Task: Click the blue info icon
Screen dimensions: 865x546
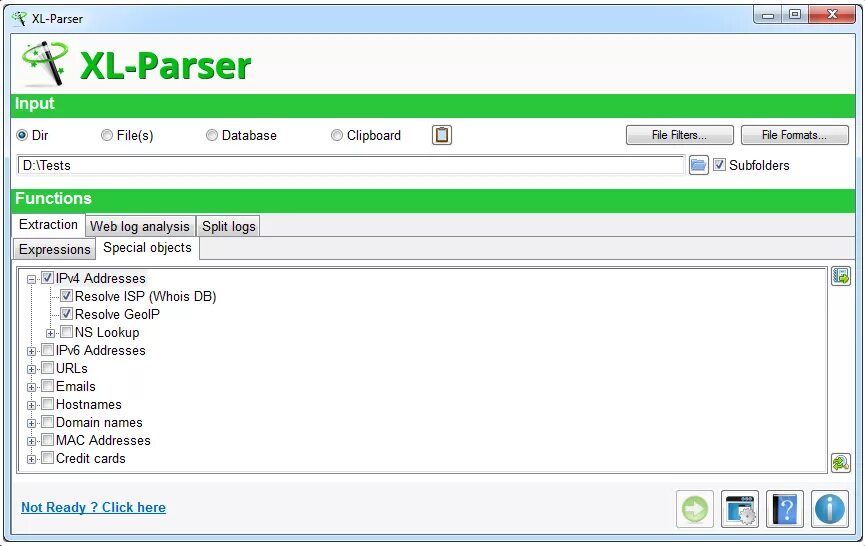Action: pos(830,508)
